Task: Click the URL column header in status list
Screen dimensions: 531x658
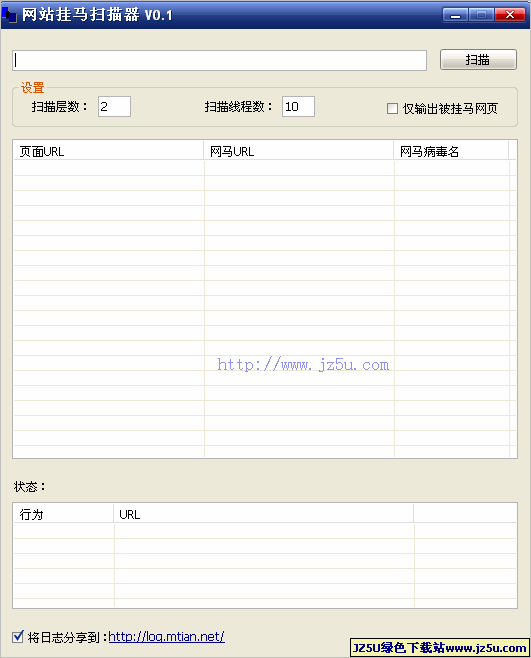Action: tap(264, 514)
